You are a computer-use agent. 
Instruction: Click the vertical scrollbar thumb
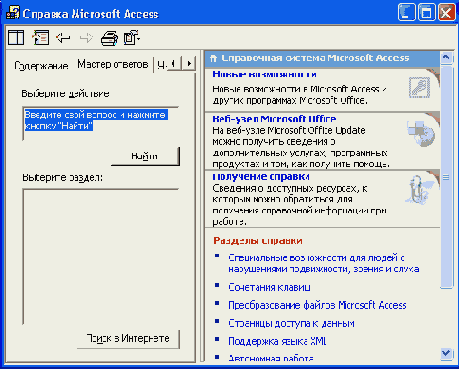(x=446, y=177)
